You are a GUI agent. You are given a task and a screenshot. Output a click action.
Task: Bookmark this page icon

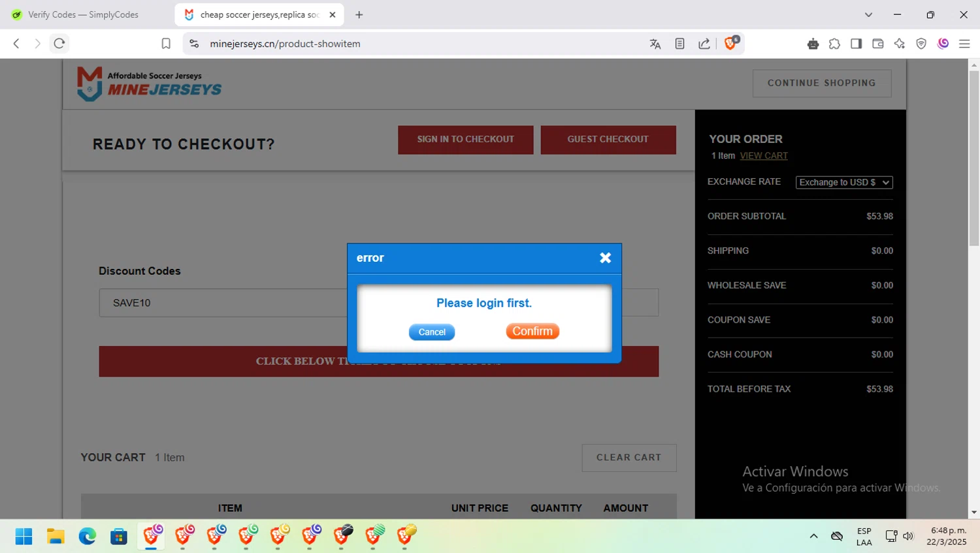pyautogui.click(x=166, y=44)
